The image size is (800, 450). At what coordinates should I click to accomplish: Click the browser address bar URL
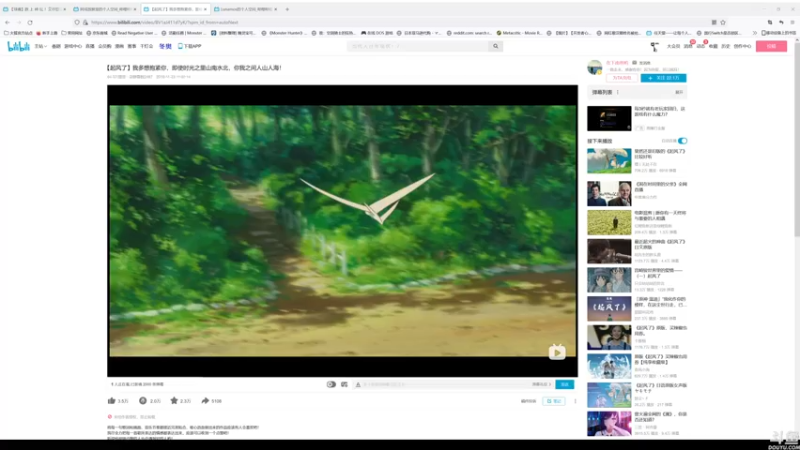(x=164, y=22)
